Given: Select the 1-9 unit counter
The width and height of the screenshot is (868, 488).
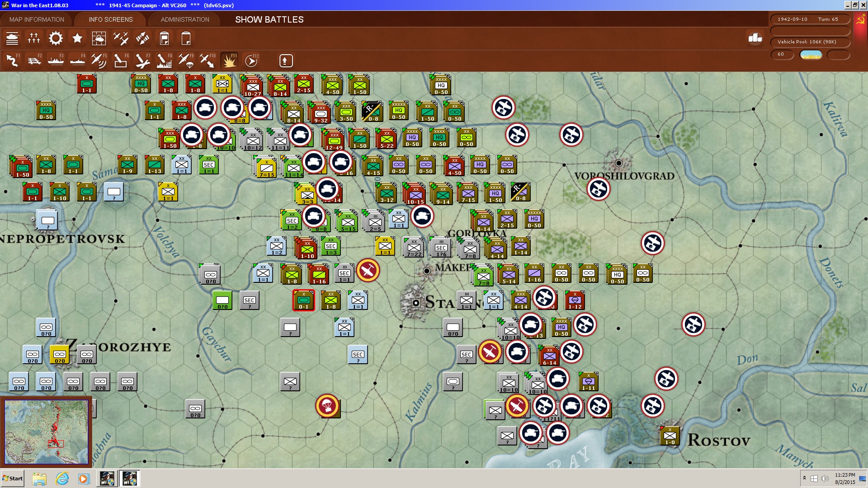Looking at the screenshot, I should click(127, 165).
